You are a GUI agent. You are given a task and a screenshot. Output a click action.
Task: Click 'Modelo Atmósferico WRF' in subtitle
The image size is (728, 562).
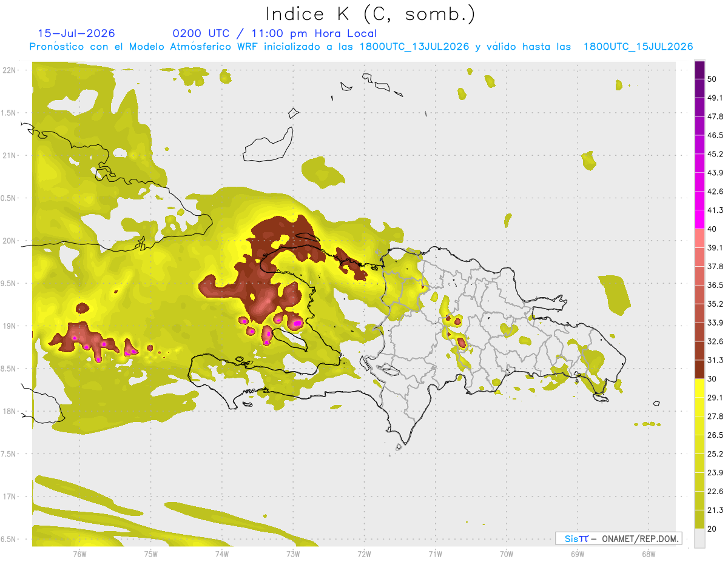195,47
